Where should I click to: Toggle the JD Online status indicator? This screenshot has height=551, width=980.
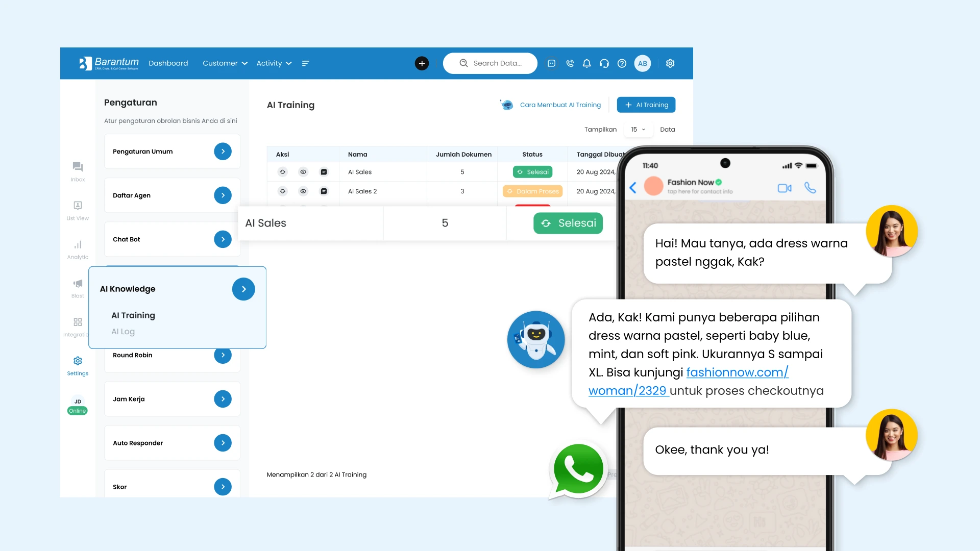click(77, 410)
